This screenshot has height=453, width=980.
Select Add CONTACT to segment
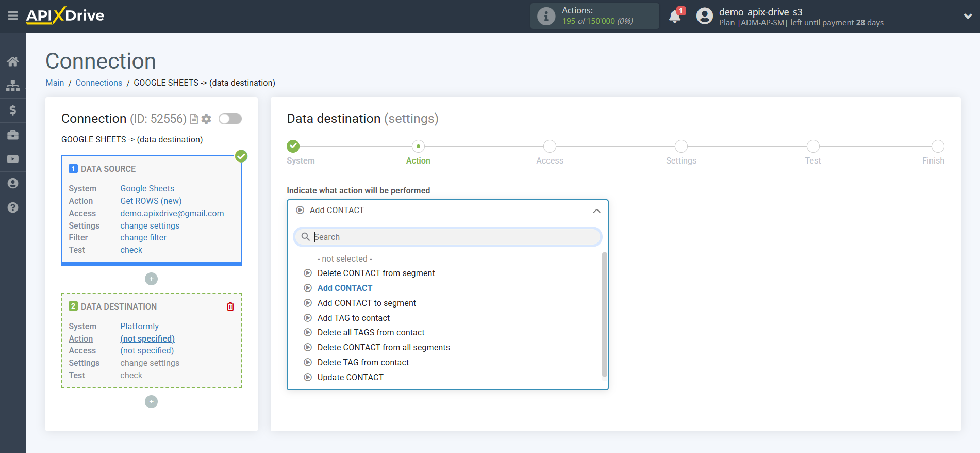pyautogui.click(x=367, y=303)
